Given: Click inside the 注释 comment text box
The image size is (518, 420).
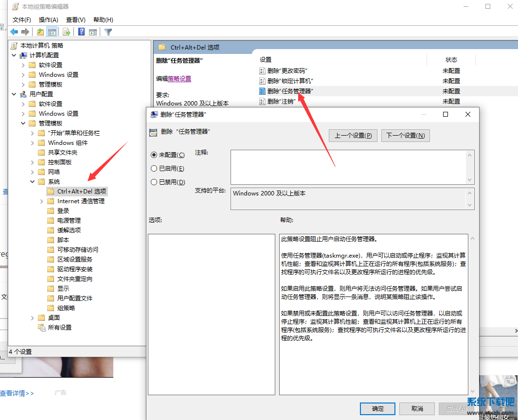Looking at the screenshot, I should coord(348,167).
